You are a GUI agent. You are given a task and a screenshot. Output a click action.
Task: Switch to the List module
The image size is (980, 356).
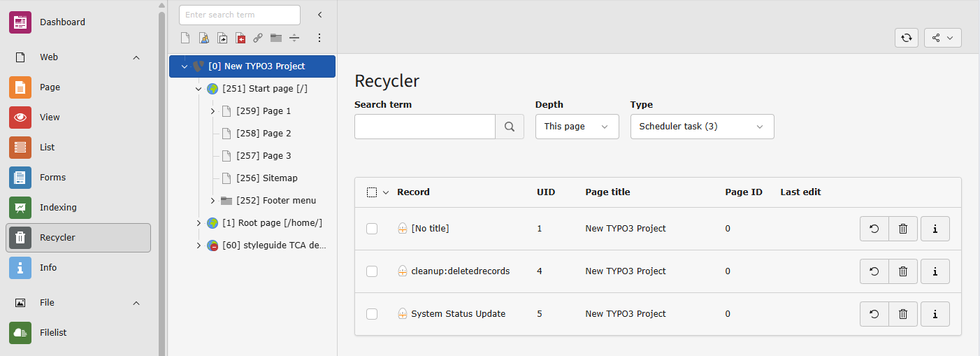tap(47, 148)
